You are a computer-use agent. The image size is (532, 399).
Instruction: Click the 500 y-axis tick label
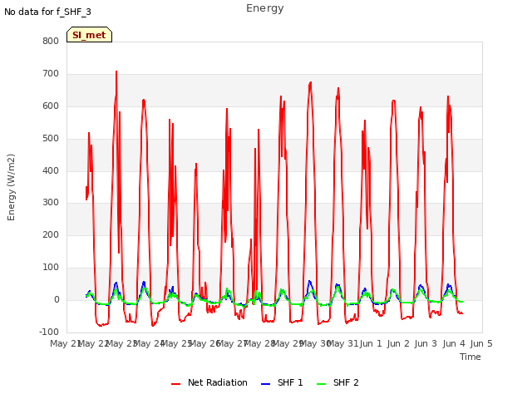click(x=51, y=139)
